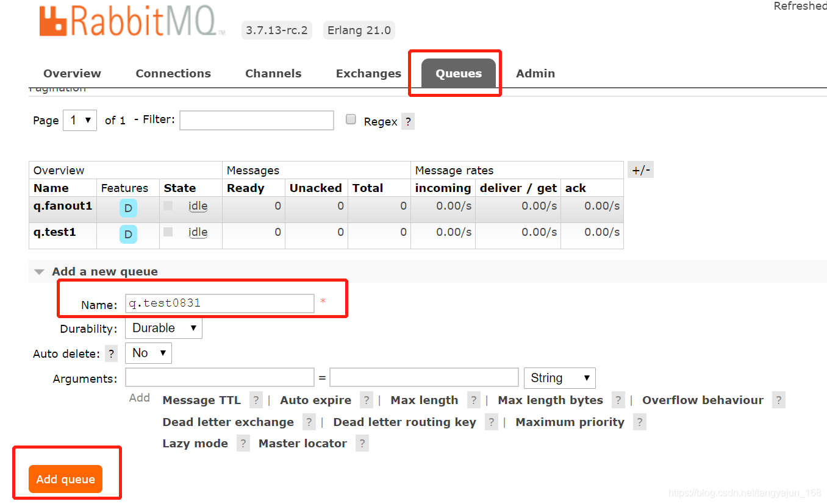This screenshot has height=504, width=827.
Task: Show help for Auto expire
Action: tap(367, 400)
